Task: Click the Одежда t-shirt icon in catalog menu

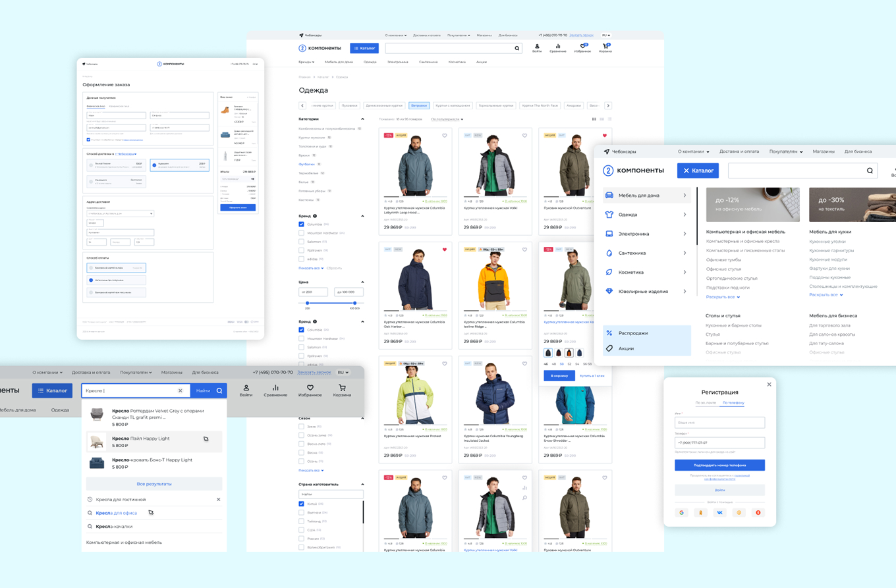Action: pyautogui.click(x=609, y=215)
